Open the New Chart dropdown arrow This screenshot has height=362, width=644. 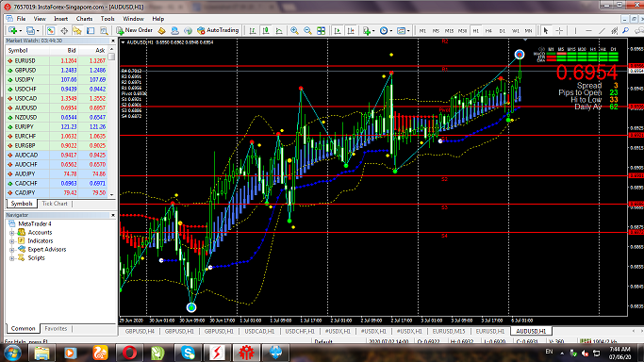click(21, 31)
